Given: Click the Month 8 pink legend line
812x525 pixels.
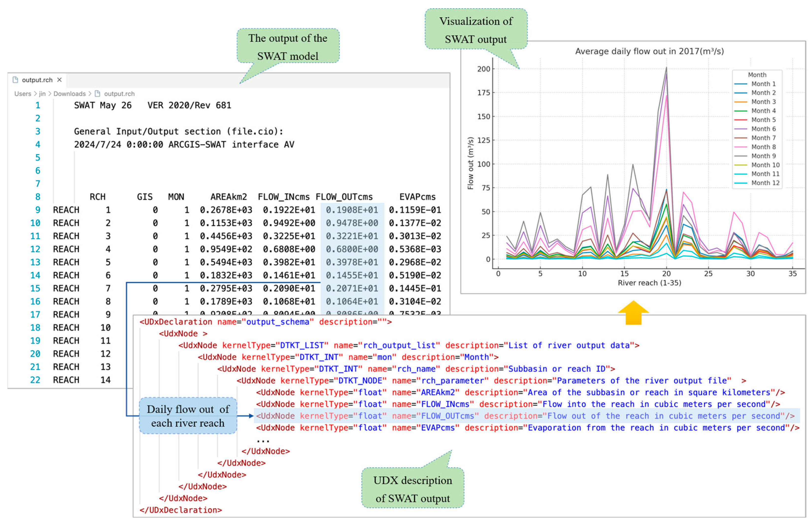Looking at the screenshot, I should (x=741, y=147).
